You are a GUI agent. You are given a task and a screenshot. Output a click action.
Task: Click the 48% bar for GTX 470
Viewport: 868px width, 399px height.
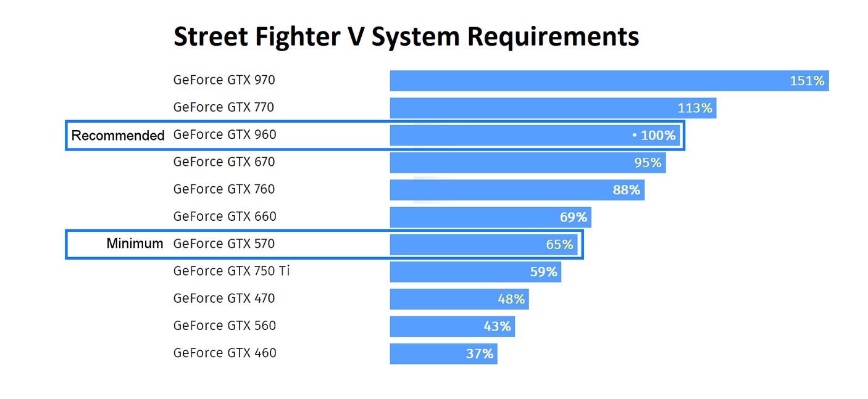pyautogui.click(x=459, y=299)
